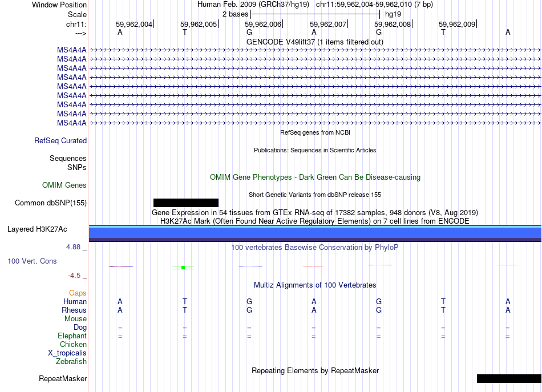Click the green PhyloP conservation bar
Viewport: 542px width, 392px height.
point(183,267)
